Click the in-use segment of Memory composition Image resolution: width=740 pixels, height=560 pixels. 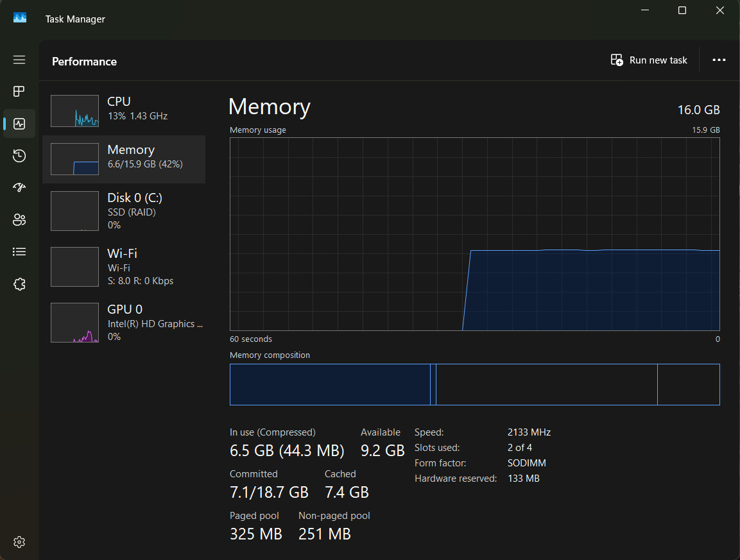coord(330,384)
